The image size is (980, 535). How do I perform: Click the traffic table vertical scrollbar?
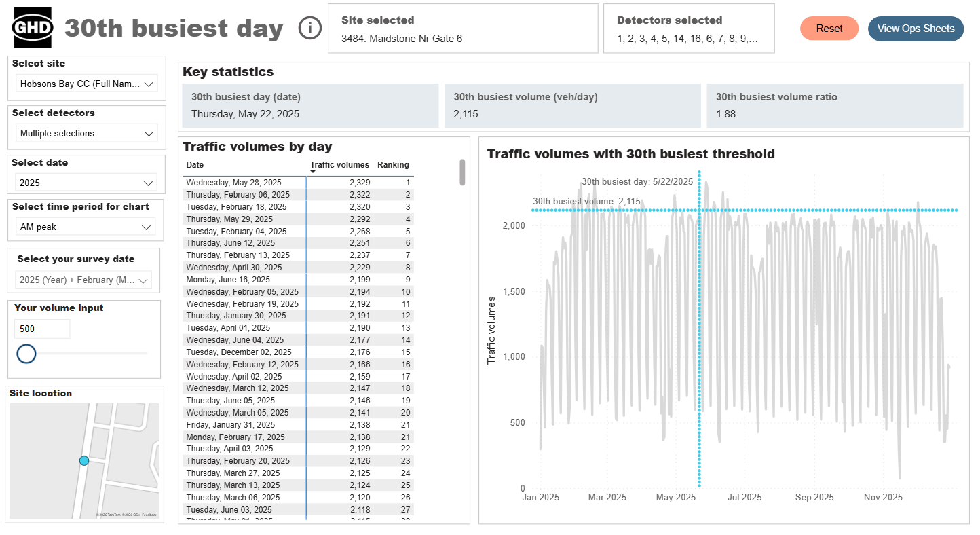462,172
